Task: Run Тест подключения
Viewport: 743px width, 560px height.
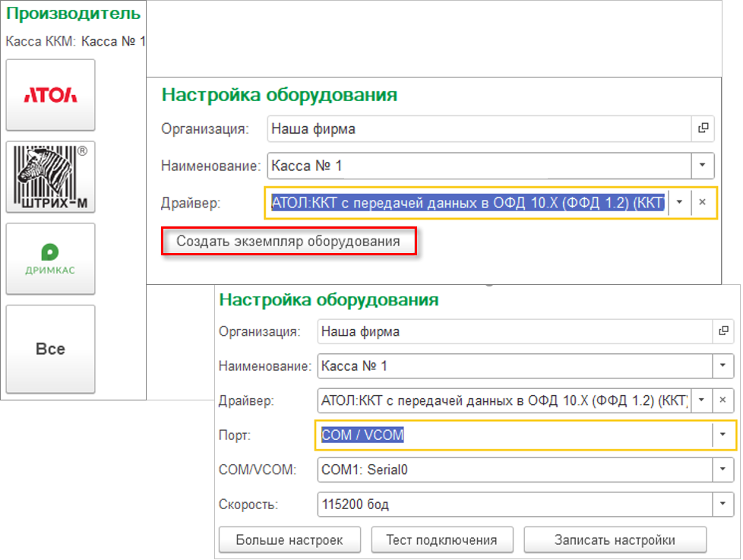Action: tap(441, 539)
